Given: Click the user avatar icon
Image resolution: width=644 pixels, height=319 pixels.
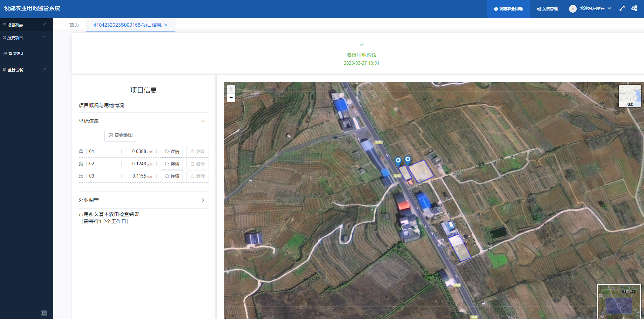Looking at the screenshot, I should (573, 9).
